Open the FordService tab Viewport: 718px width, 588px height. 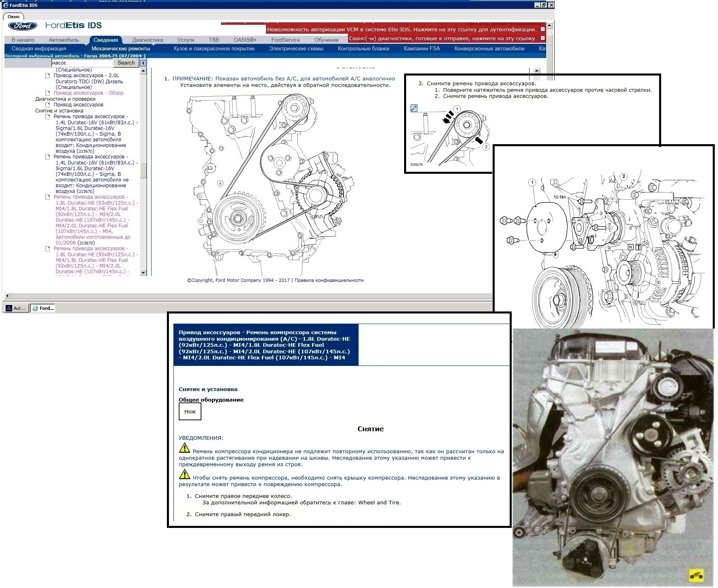click(285, 40)
